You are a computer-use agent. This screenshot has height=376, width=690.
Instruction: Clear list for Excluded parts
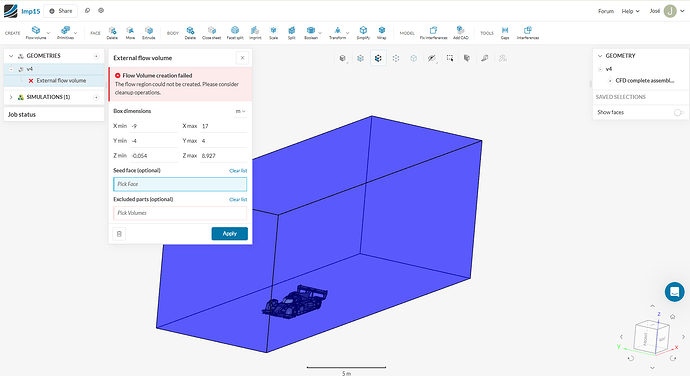(238, 199)
